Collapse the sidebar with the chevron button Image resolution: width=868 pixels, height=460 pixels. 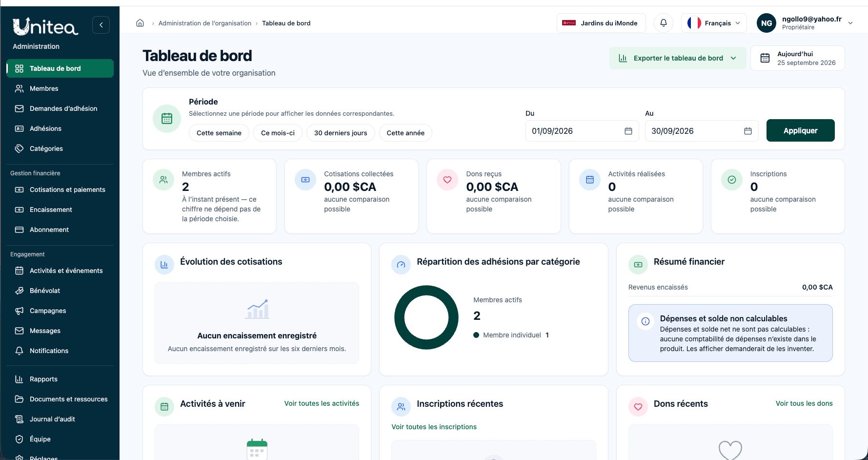[x=101, y=25]
